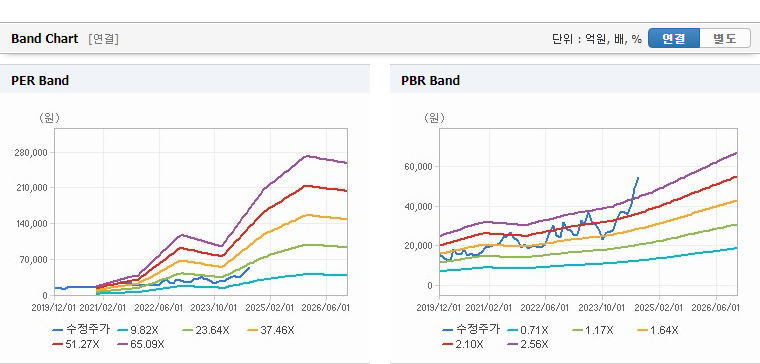Click 2026/06/01 on PBR Band x-axis
This screenshot has height=364, width=760.
tap(716, 308)
